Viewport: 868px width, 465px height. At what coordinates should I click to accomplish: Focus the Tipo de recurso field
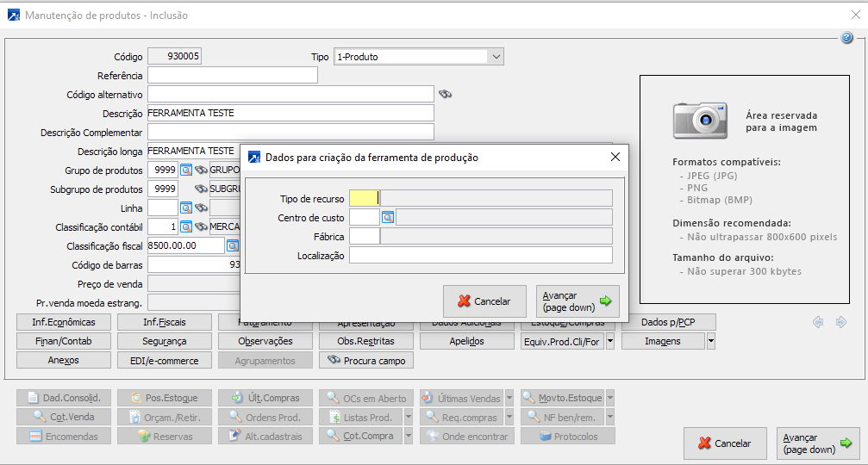click(365, 199)
